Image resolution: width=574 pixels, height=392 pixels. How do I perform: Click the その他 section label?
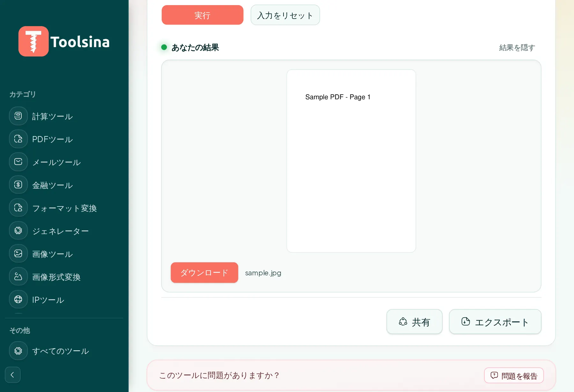coord(19,330)
